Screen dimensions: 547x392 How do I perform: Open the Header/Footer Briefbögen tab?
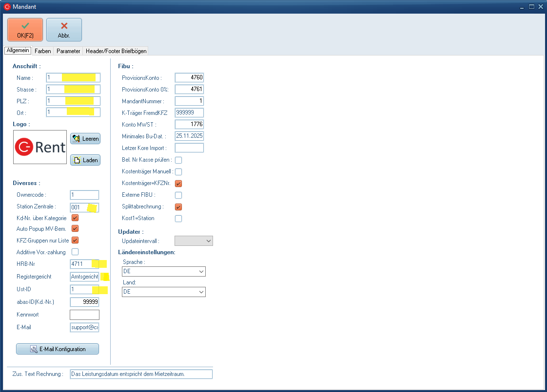coord(116,51)
